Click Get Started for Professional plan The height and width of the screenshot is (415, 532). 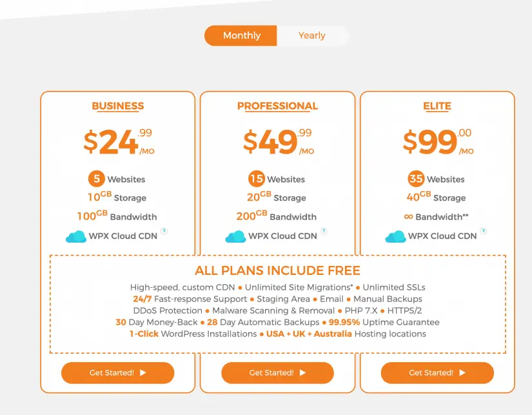point(277,373)
